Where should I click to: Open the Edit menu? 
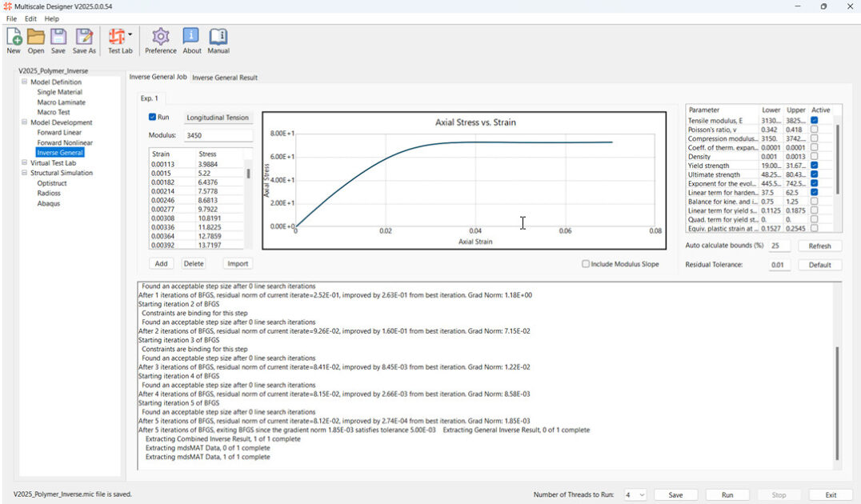30,18
